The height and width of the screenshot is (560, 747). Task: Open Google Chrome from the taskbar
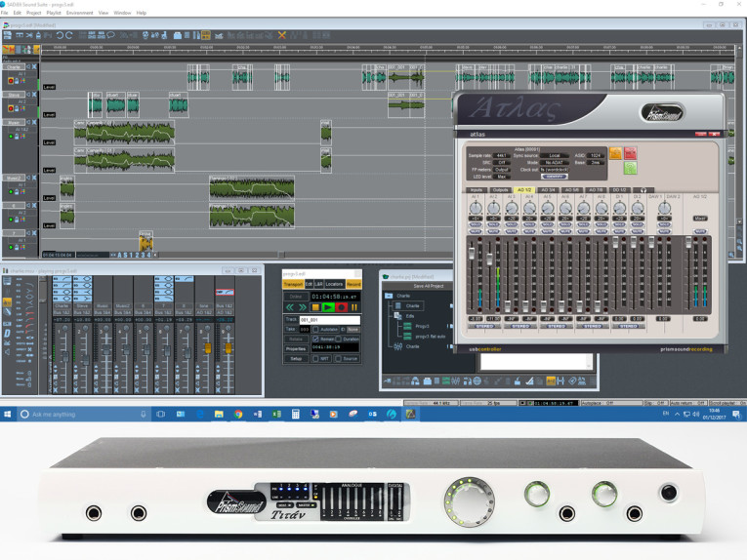238,415
